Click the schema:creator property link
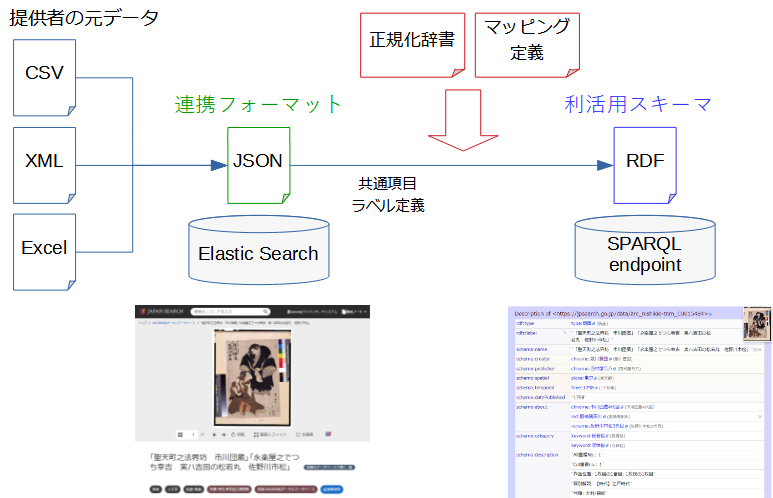773x498 pixels. tap(533, 359)
